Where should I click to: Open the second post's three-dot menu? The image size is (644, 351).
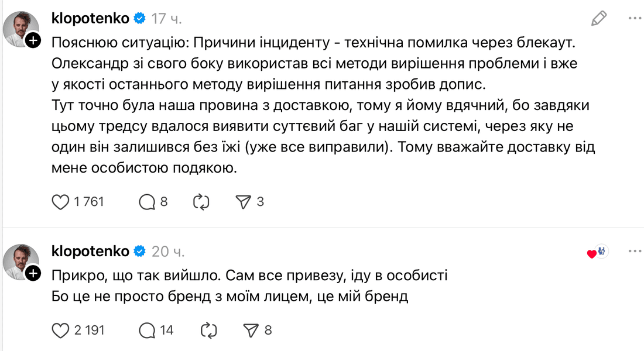(635, 251)
